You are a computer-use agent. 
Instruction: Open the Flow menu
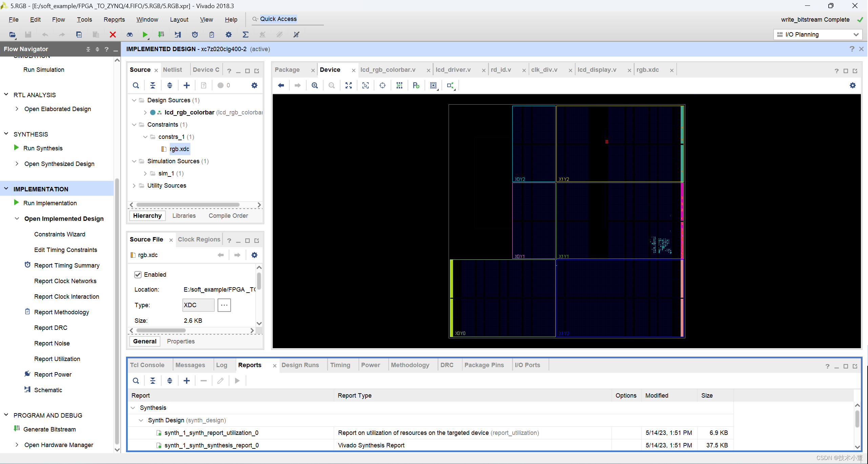coord(58,19)
